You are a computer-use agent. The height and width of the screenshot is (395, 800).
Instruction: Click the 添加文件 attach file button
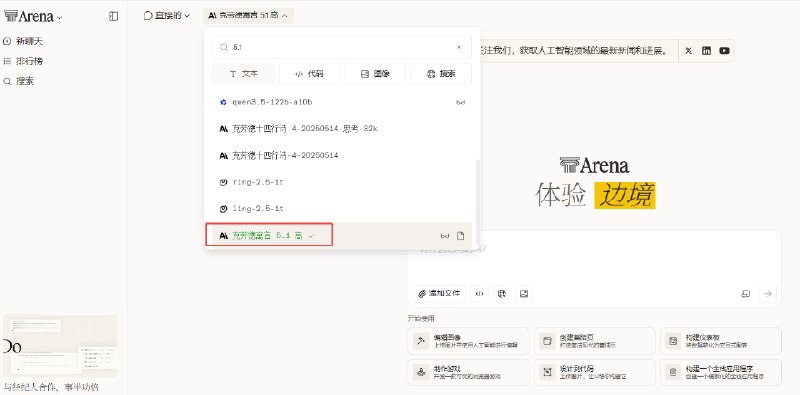(x=439, y=293)
